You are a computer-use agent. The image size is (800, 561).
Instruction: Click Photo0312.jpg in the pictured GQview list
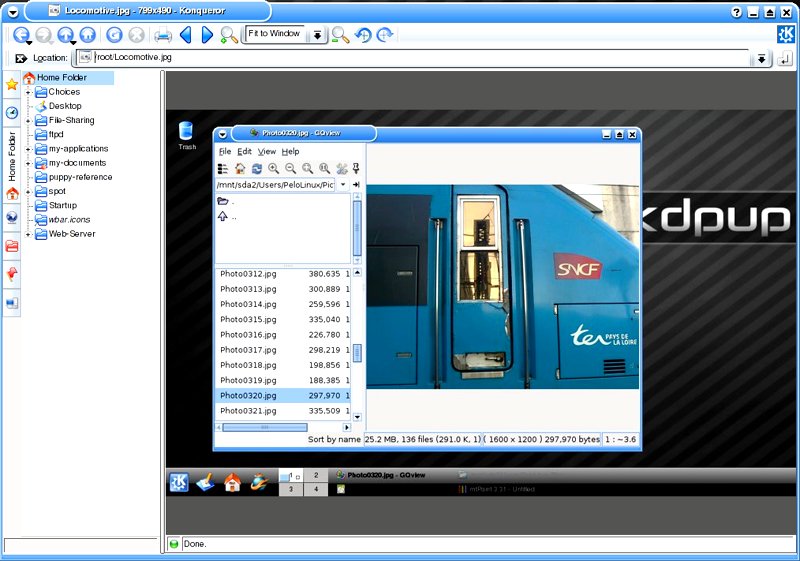(248, 274)
